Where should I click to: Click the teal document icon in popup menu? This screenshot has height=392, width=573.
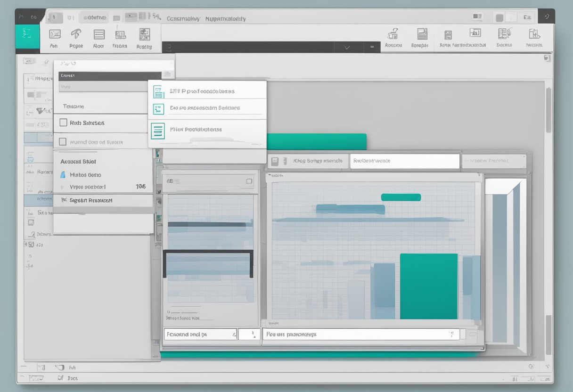(x=158, y=109)
